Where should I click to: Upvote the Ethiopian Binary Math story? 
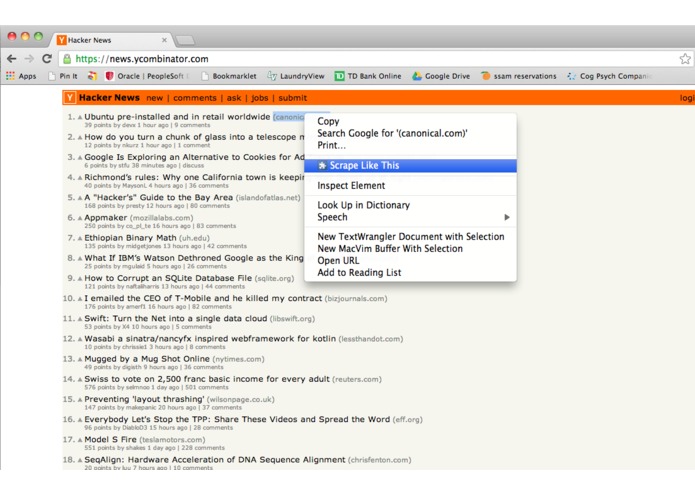(x=80, y=238)
